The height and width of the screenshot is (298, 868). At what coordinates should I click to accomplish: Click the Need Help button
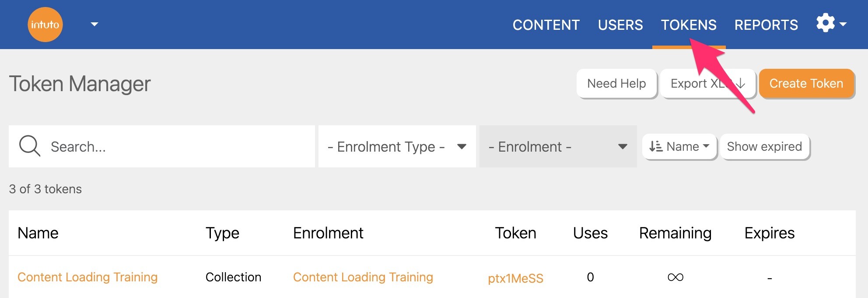pos(616,83)
